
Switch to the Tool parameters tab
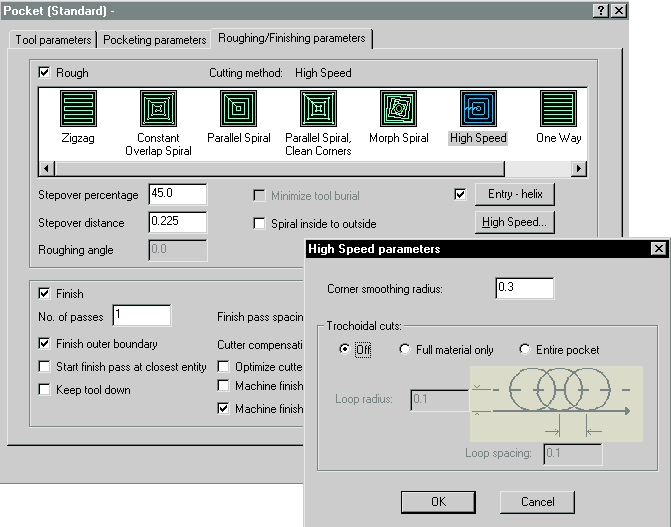[x=53, y=40]
